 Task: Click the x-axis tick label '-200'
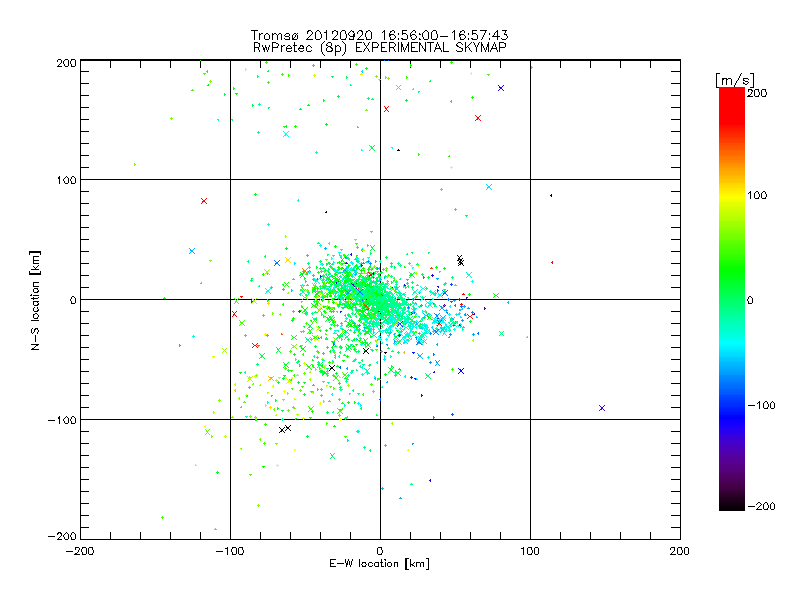[x=80, y=551]
